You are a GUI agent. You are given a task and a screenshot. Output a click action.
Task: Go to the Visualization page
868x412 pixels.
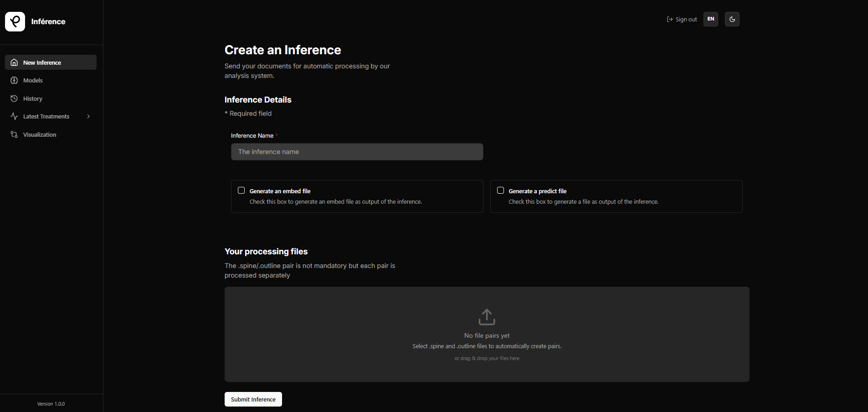point(51,134)
